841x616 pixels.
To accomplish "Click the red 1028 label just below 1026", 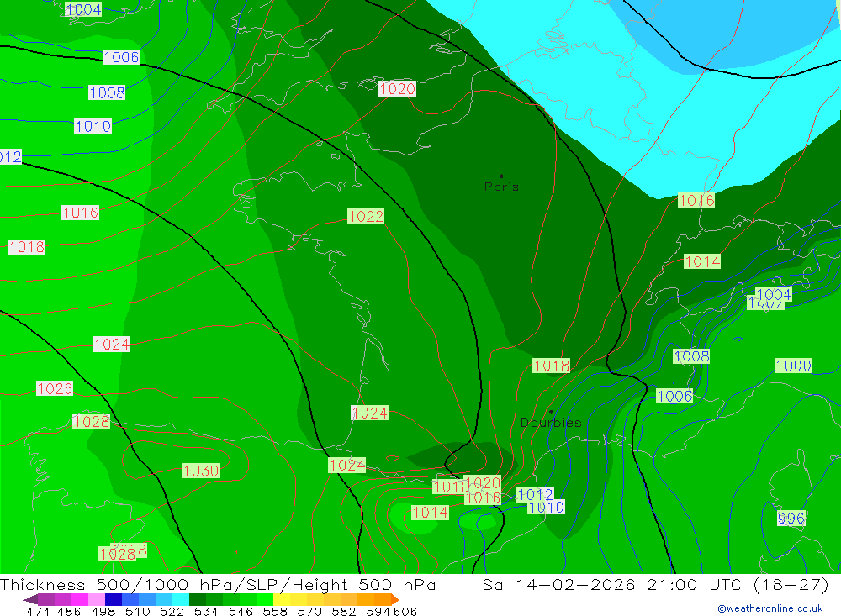I will tap(91, 422).
